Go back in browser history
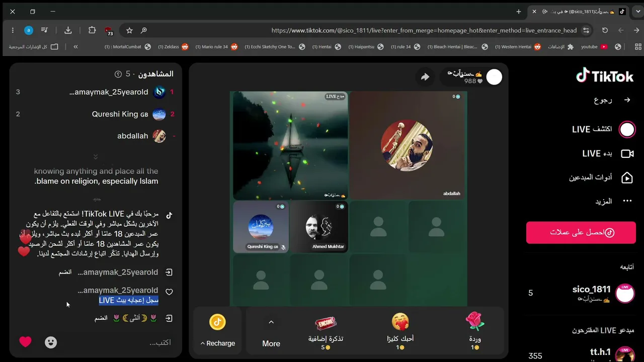 point(637,30)
